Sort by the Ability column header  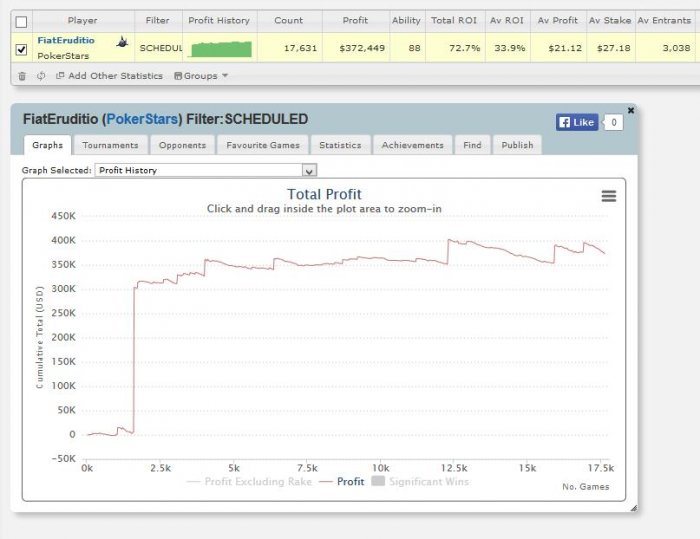pyautogui.click(x=406, y=21)
